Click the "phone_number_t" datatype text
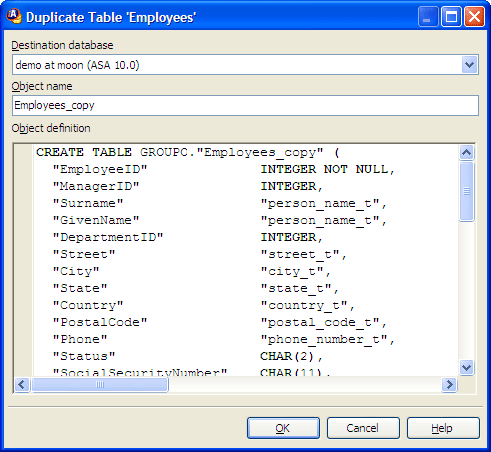The width and height of the screenshot is (491, 452). point(324,339)
